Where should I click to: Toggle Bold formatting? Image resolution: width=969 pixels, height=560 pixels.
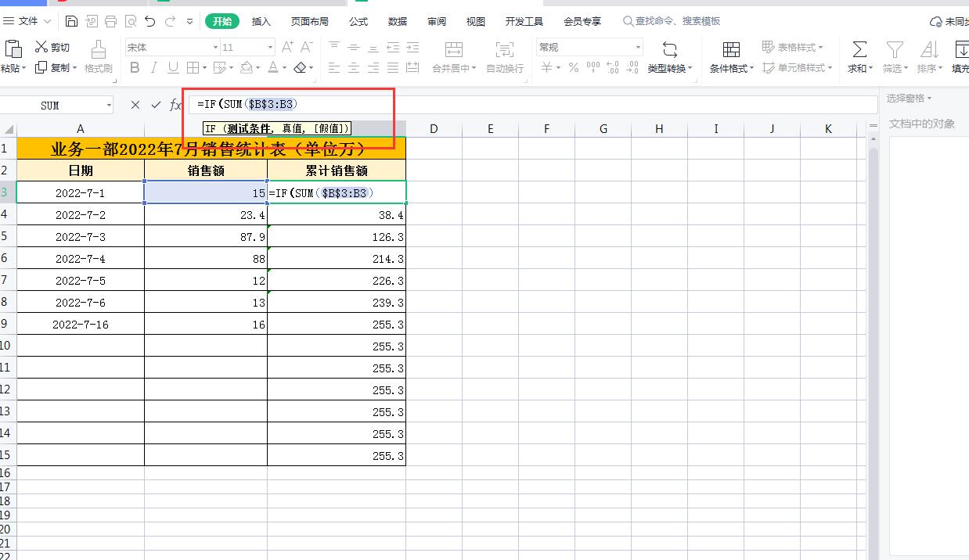[x=135, y=68]
